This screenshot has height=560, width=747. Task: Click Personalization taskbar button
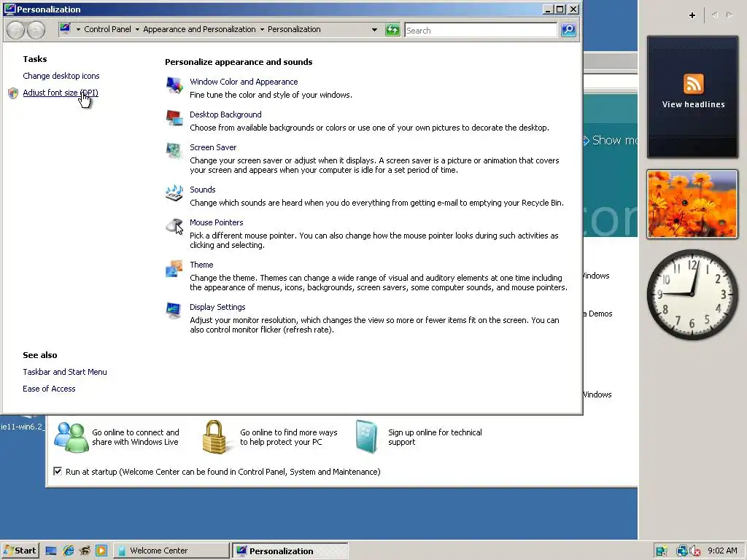[x=290, y=551]
